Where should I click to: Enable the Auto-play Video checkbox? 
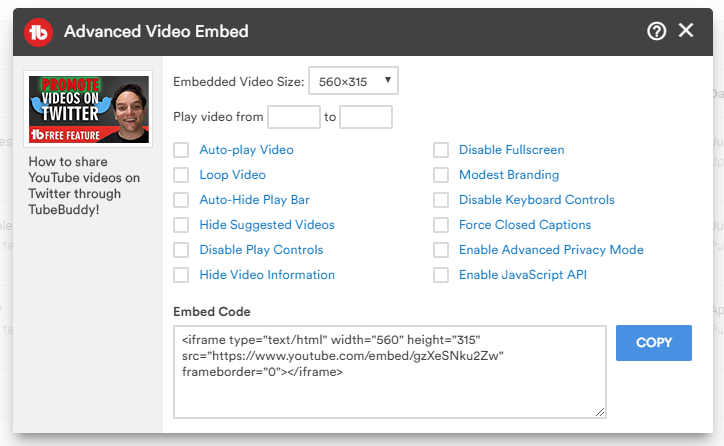[x=181, y=150]
